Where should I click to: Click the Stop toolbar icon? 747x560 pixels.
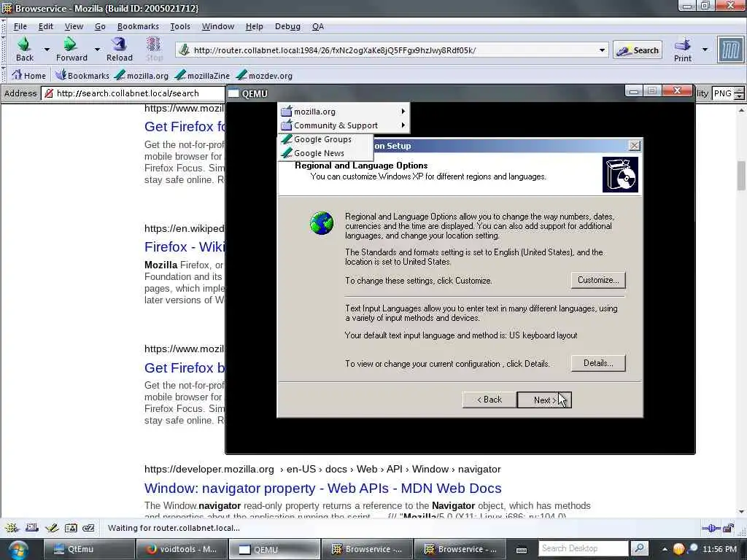pyautogui.click(x=153, y=44)
